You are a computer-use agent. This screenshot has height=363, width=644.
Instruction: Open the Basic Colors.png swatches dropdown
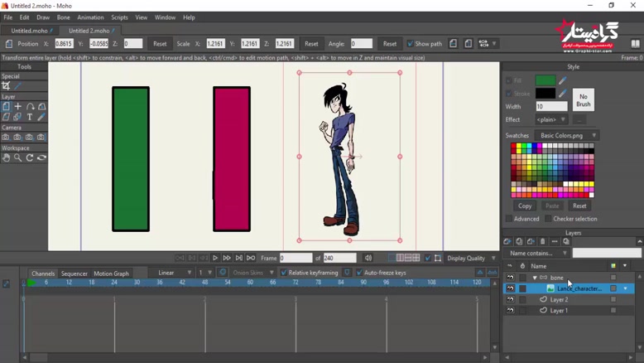(x=567, y=135)
